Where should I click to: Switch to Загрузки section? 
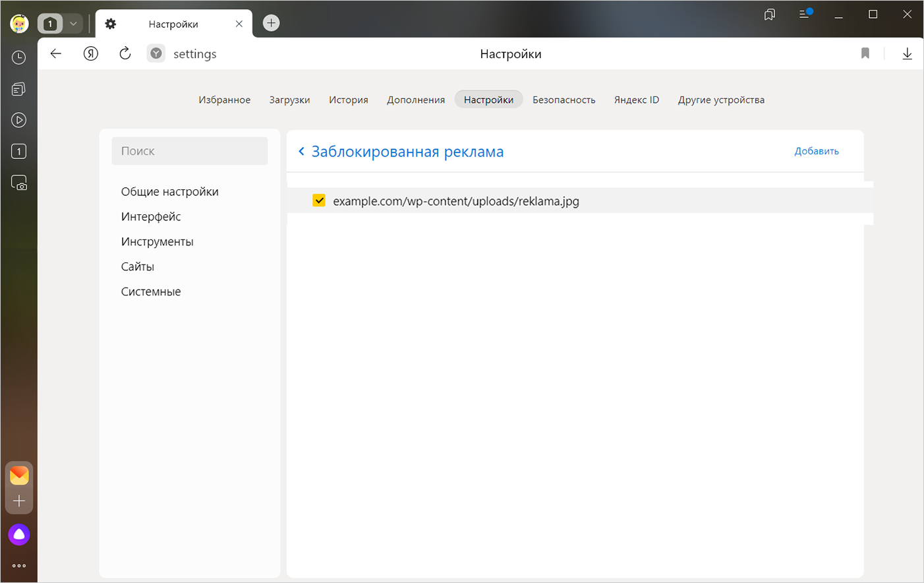tap(289, 100)
